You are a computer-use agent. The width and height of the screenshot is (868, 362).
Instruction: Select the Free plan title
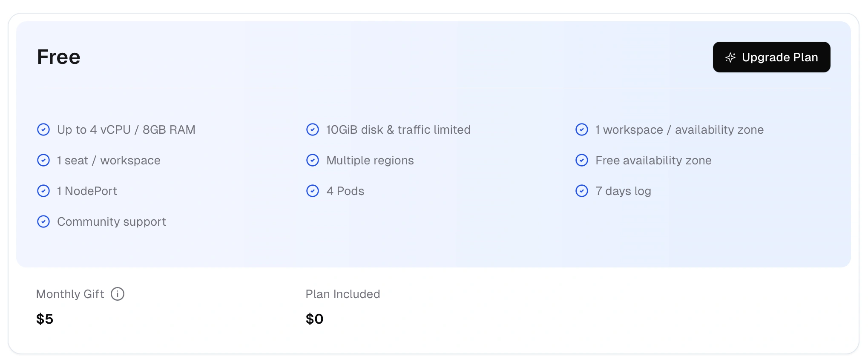pos(58,56)
